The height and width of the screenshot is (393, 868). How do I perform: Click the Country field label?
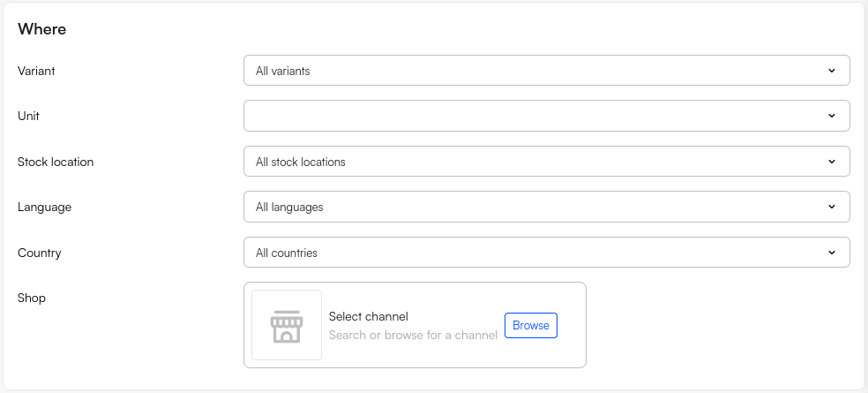click(x=40, y=253)
